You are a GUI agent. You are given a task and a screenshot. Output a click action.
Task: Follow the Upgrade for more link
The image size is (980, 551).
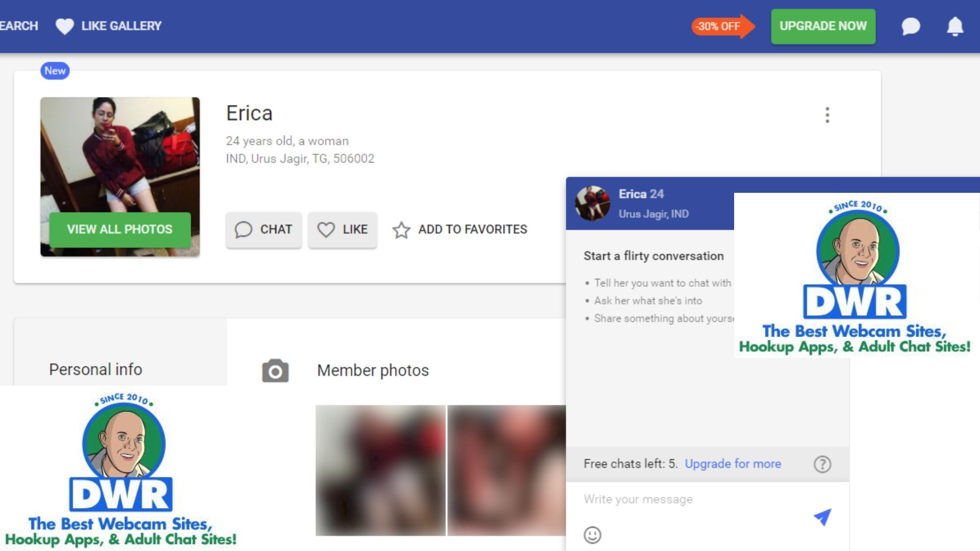point(733,464)
